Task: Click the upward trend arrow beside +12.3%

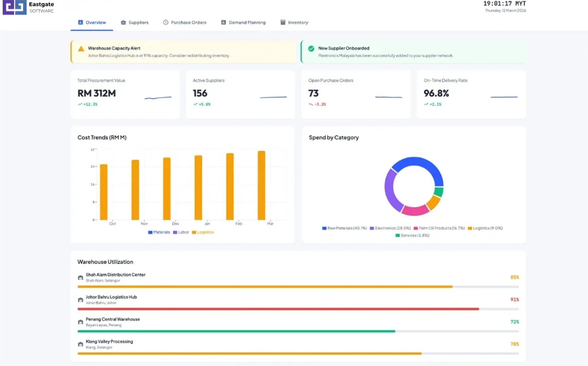Action: (80, 104)
